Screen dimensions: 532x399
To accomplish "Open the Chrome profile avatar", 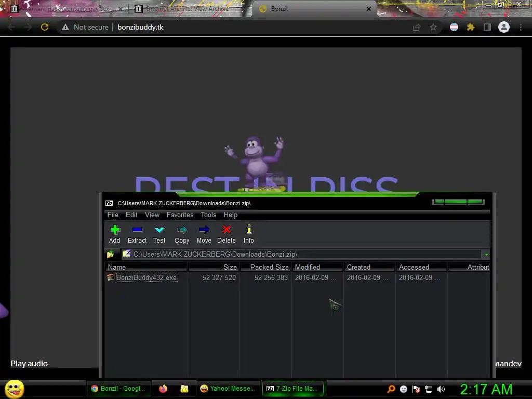I will pos(504,27).
